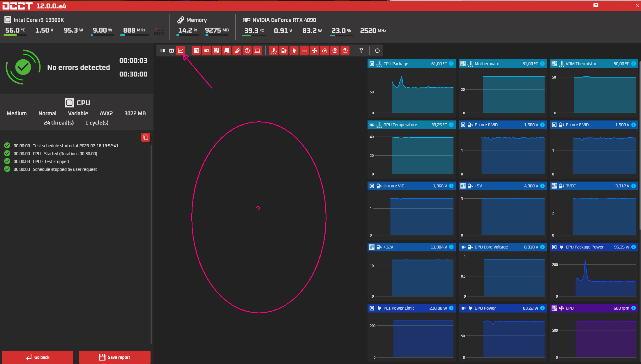Switch to table view mode
The image size is (641, 364).
172,51
